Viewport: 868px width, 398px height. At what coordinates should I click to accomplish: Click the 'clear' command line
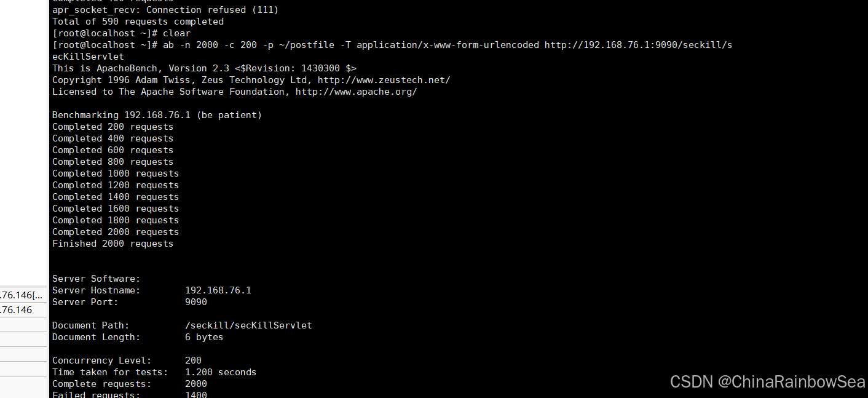click(122, 33)
